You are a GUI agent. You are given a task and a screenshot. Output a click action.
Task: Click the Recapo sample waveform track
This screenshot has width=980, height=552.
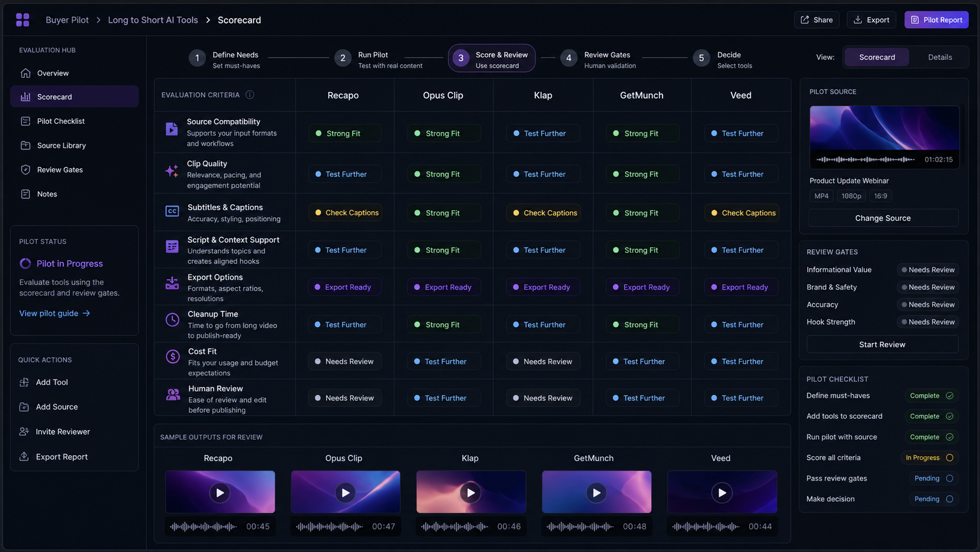[203, 527]
